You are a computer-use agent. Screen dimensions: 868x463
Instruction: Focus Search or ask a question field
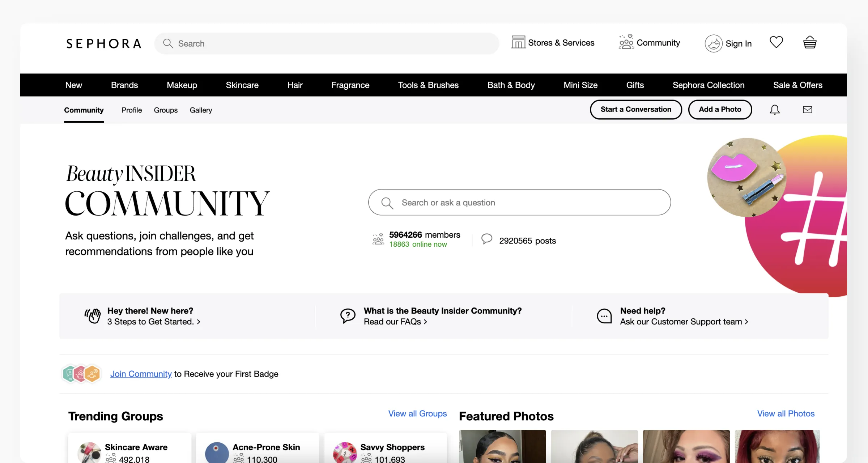click(519, 202)
